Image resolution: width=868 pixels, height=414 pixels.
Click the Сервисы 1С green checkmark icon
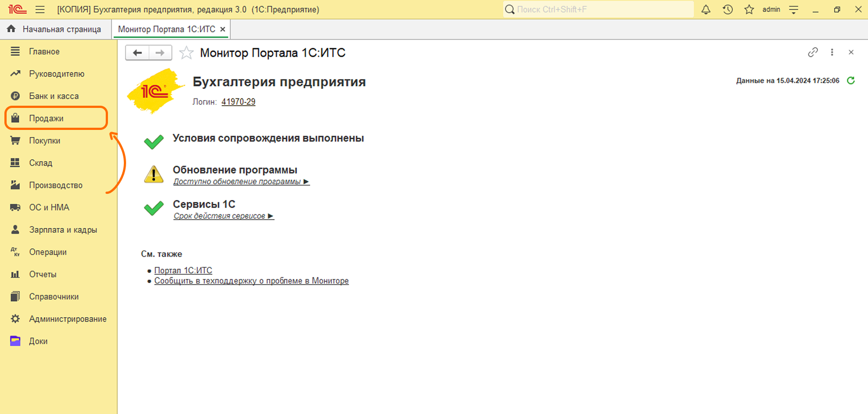point(154,208)
